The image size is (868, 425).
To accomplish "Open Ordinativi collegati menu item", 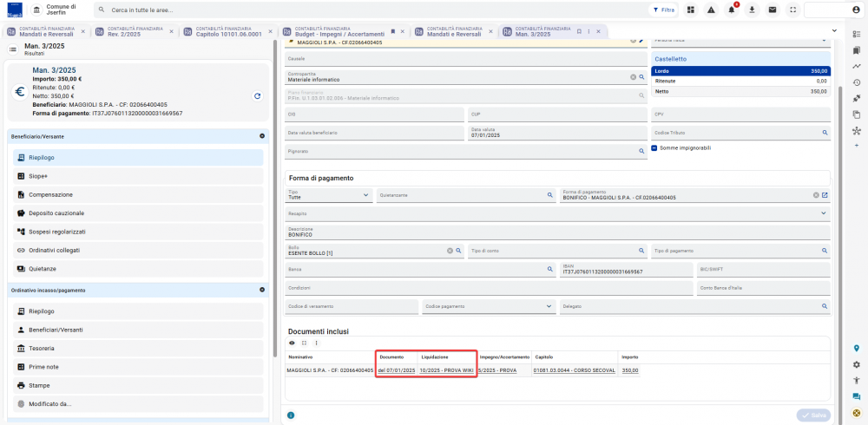I will pyautogui.click(x=138, y=250).
